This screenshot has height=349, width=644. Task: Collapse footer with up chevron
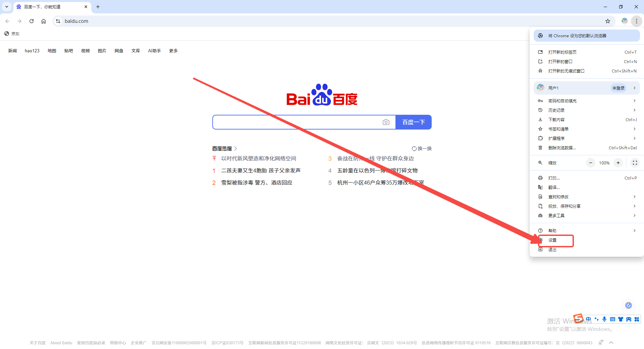(x=611, y=343)
